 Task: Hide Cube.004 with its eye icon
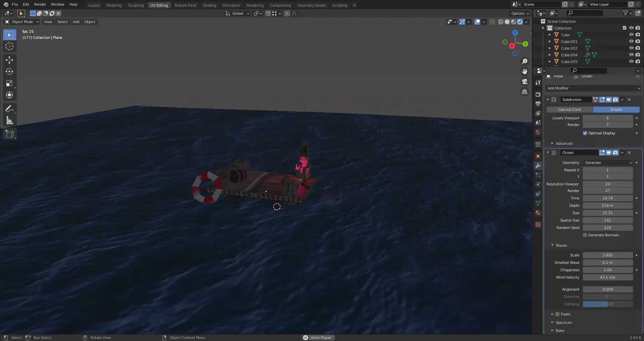[x=631, y=55]
